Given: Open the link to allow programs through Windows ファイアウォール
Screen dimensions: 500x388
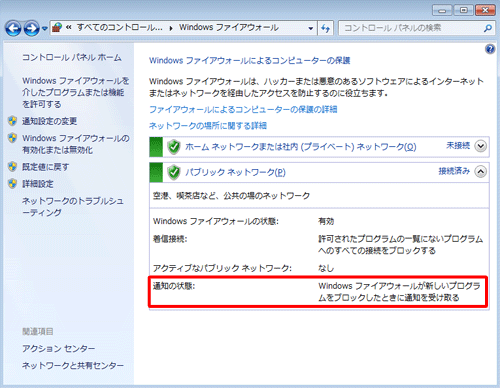Looking at the screenshot, I should click(76, 92).
